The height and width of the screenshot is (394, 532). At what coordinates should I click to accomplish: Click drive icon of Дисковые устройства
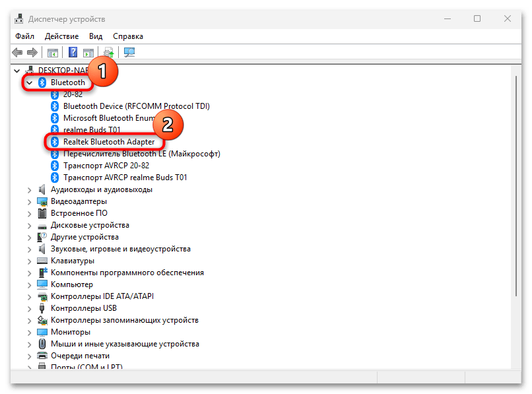pyautogui.click(x=42, y=226)
